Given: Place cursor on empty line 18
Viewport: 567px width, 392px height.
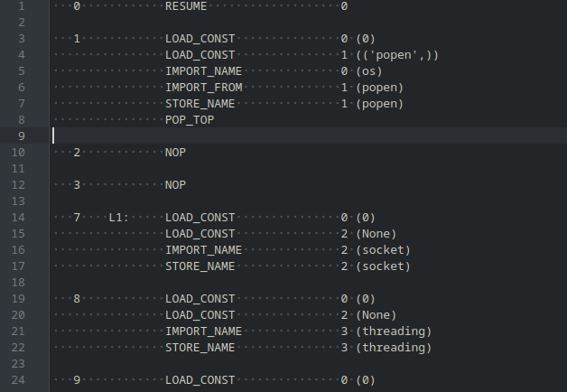Looking at the screenshot, I should 271,283.
